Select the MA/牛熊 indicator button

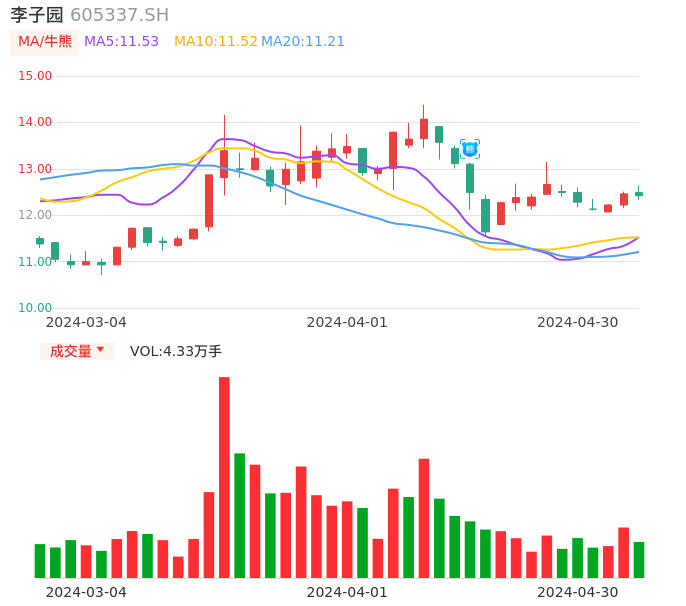pos(45,42)
